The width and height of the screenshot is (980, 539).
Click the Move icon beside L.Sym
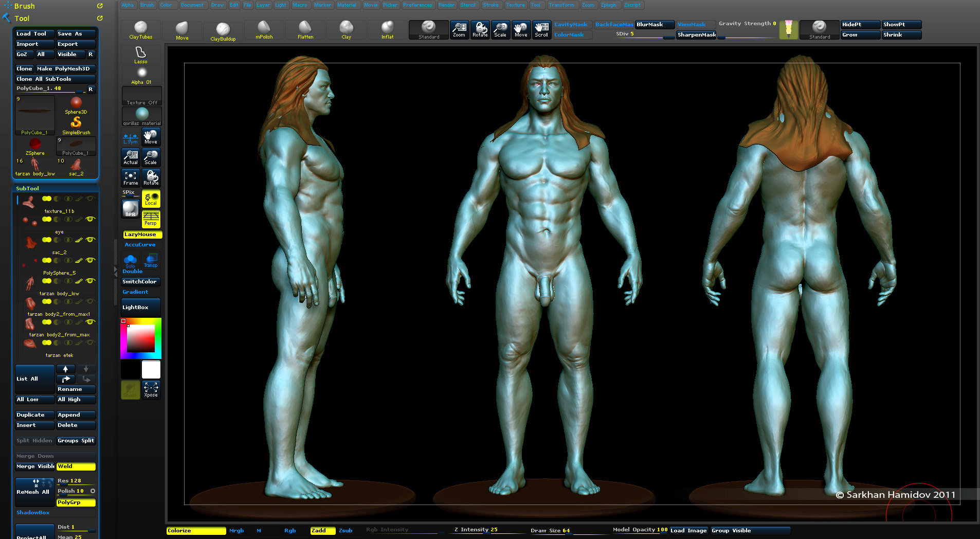(x=151, y=137)
